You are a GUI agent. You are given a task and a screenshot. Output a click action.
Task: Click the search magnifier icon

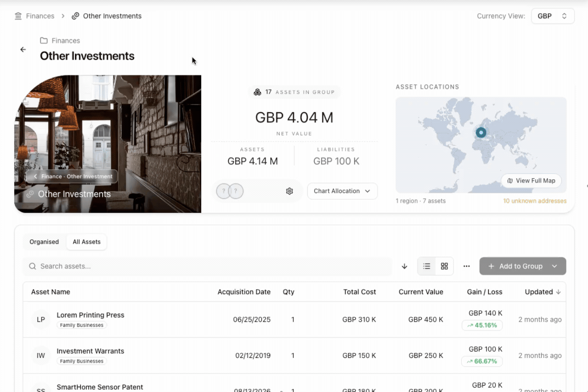[33, 266]
